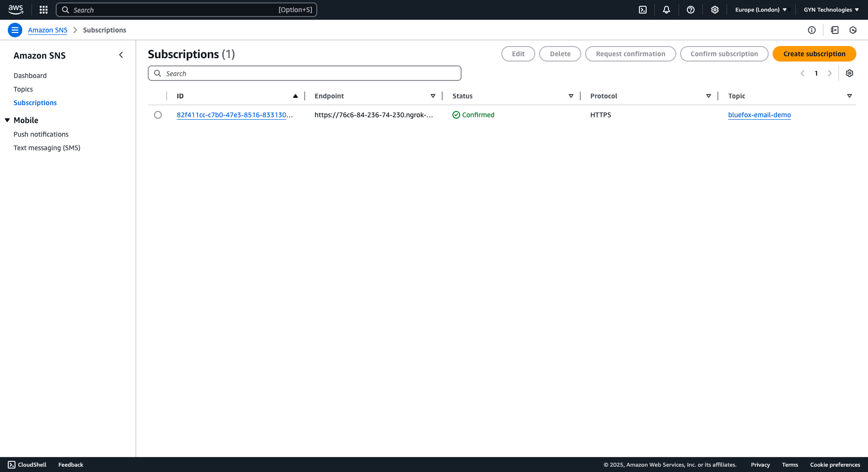Go to Topics in sidebar
This screenshot has height=472, width=868.
23,89
